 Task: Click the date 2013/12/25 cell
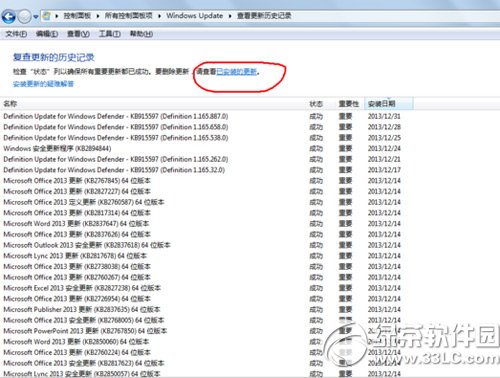click(384, 138)
